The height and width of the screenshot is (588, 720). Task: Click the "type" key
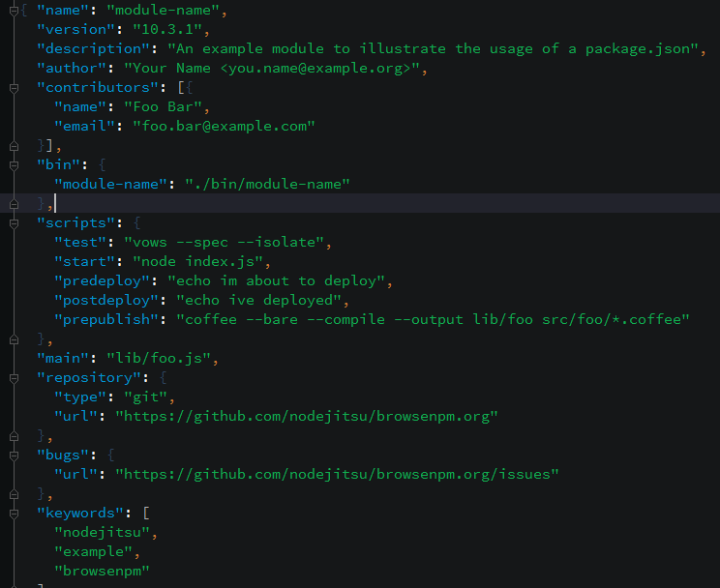tap(80, 397)
